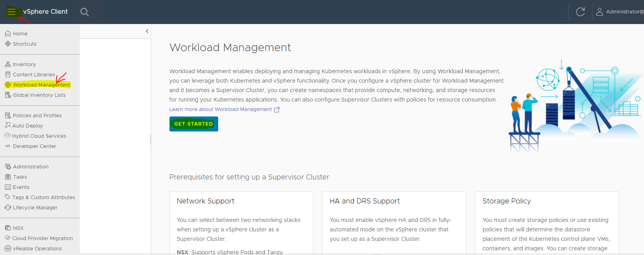This screenshot has width=644, height=255.
Task: Click Prerequisites for setting up a Supervisor Cluster
Action: click(249, 177)
